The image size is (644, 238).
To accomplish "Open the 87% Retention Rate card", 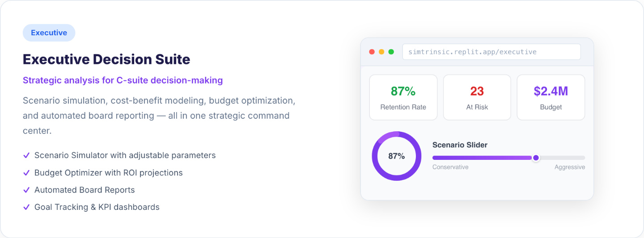I will [x=403, y=97].
